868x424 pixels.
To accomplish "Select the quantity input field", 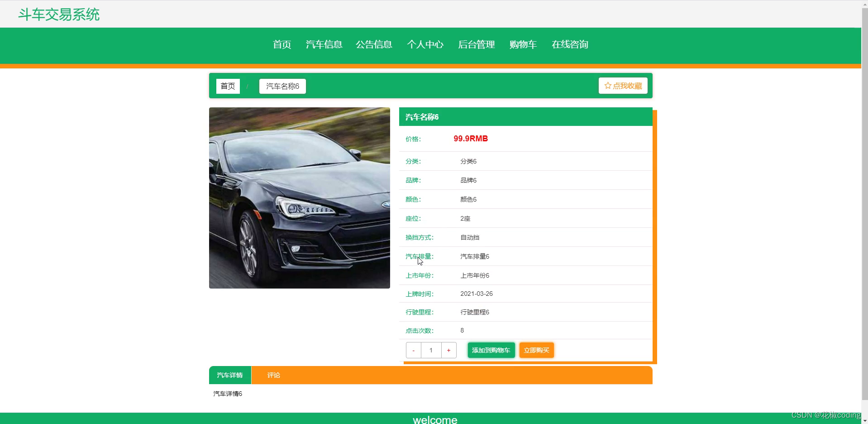I will (x=430, y=350).
